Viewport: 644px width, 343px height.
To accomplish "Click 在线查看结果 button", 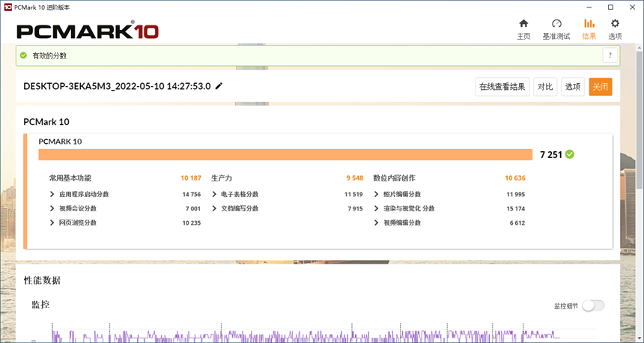I will click(x=502, y=87).
